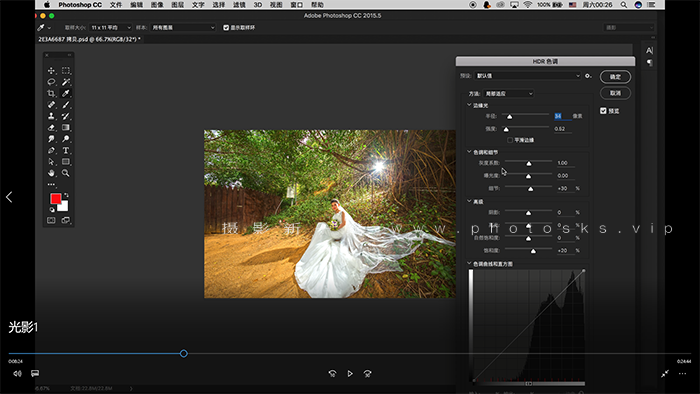Activate the Zoom tool in the toolbox
Screen dimensions: 700x394
[66, 173]
